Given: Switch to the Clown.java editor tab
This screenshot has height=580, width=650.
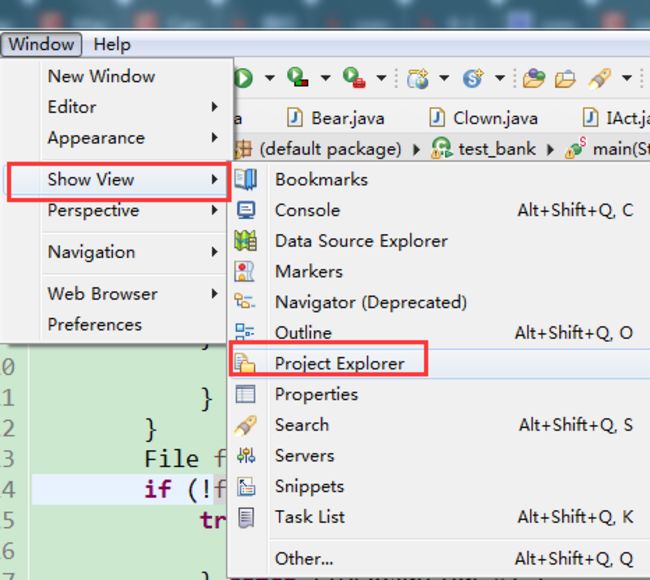Looking at the screenshot, I should [483, 118].
